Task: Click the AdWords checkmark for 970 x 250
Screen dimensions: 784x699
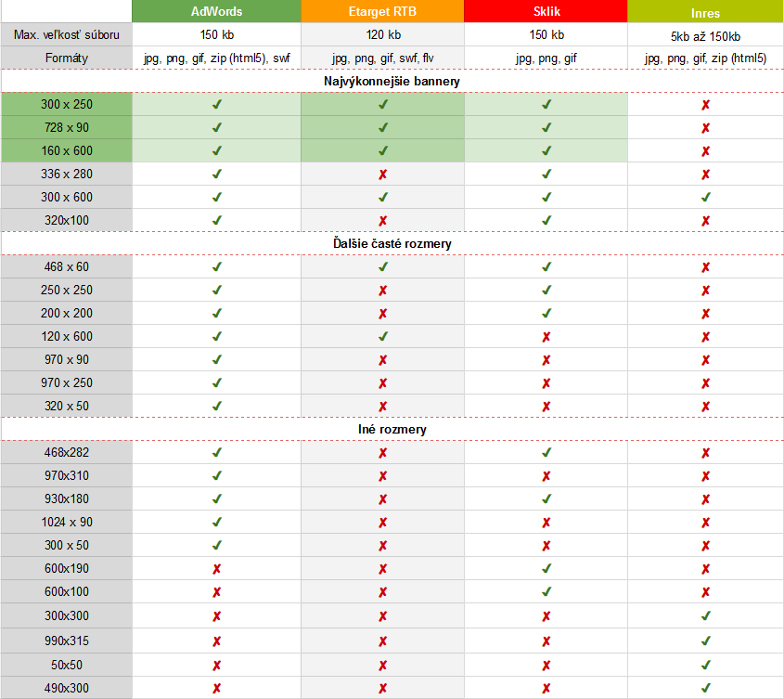Action: pos(216,382)
